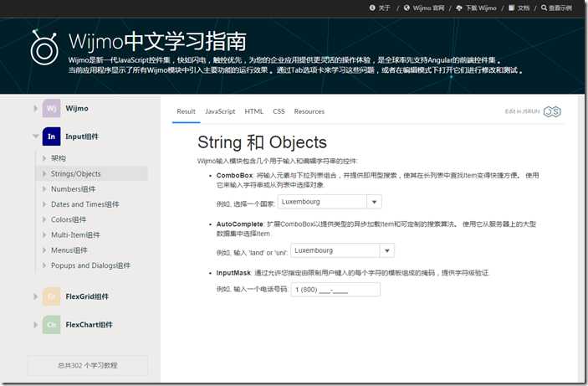
Task: Collapse the Input组件 section arrow
Action: [x=36, y=136]
